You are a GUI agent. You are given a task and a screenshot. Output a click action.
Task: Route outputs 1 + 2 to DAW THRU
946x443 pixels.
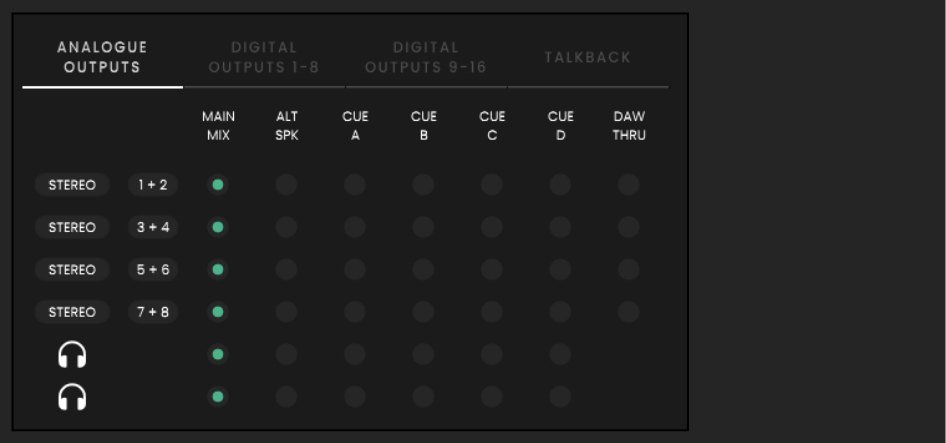pos(629,185)
